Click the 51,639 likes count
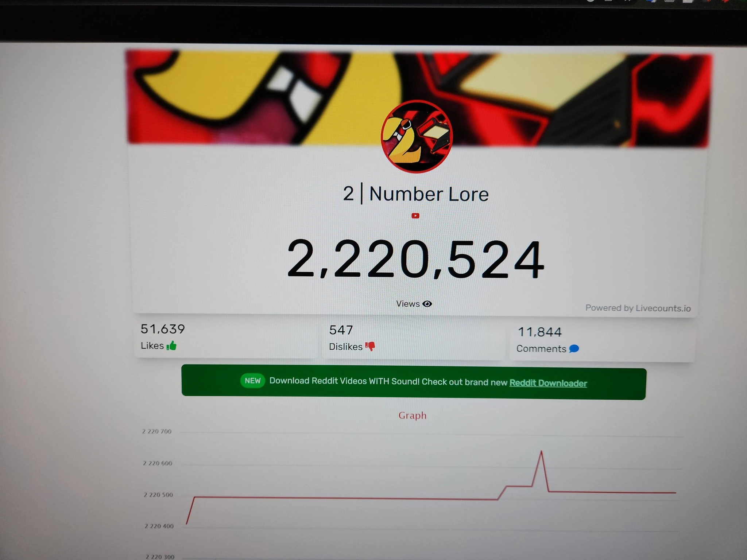This screenshot has height=560, width=747. (x=163, y=329)
